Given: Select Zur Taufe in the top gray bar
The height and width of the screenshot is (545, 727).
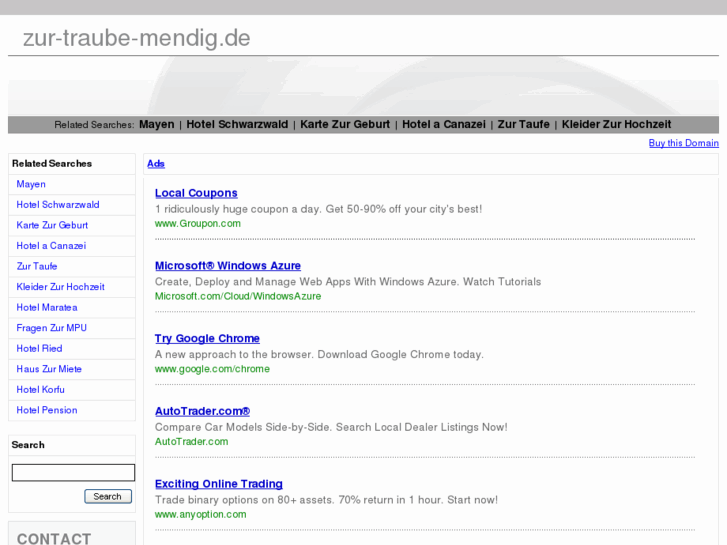Looking at the screenshot, I should [x=523, y=124].
